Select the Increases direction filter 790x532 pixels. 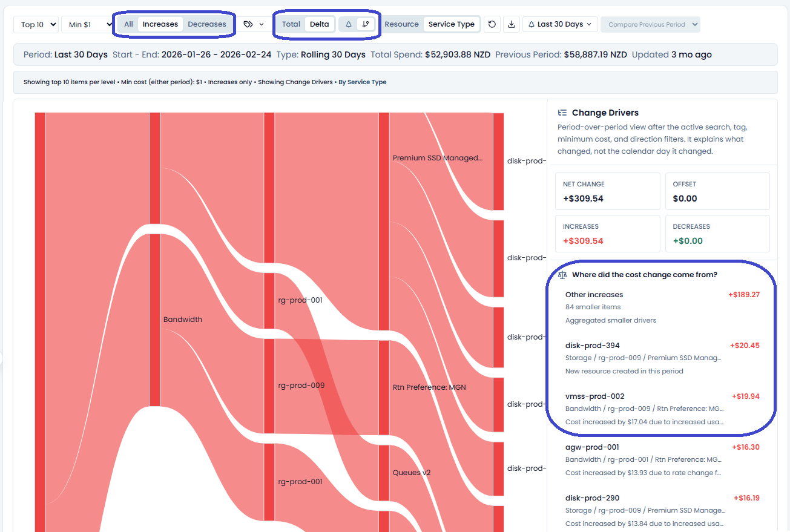(160, 24)
